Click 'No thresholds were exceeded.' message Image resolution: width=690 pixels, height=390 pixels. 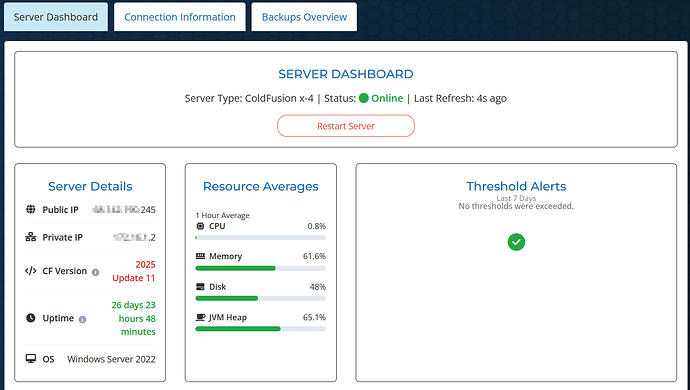516,206
